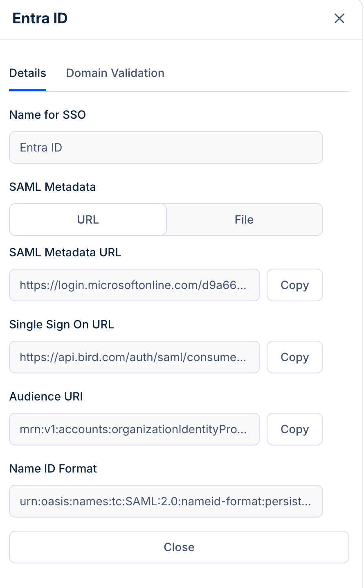Select File as SAML Metadata source

(x=244, y=220)
